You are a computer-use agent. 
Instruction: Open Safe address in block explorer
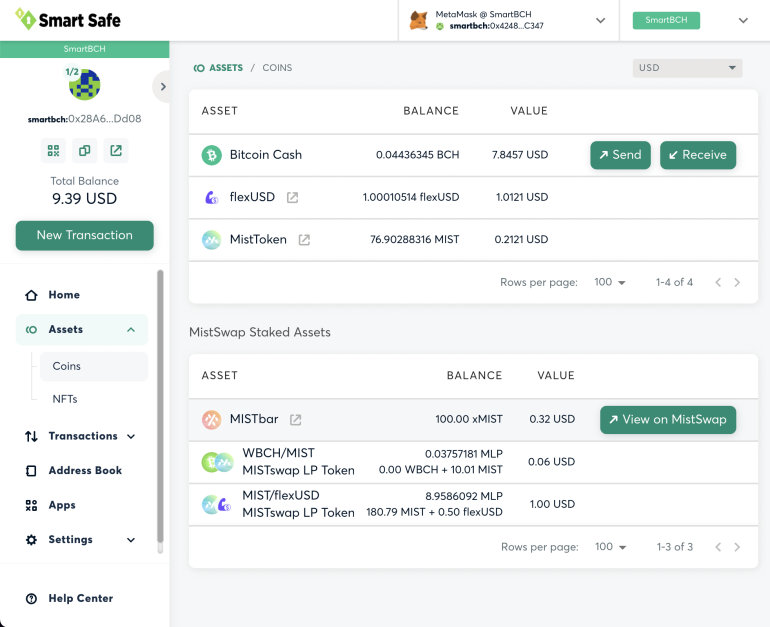point(116,150)
